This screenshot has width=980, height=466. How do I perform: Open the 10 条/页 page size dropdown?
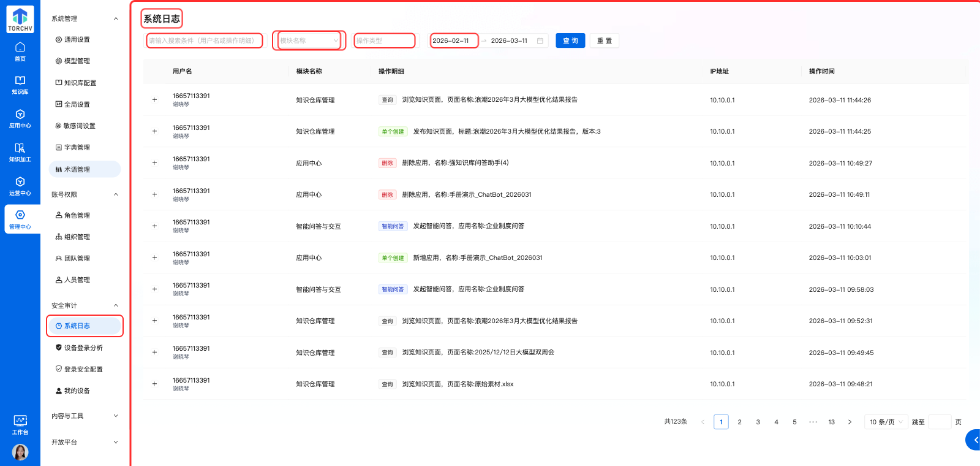[x=886, y=422]
